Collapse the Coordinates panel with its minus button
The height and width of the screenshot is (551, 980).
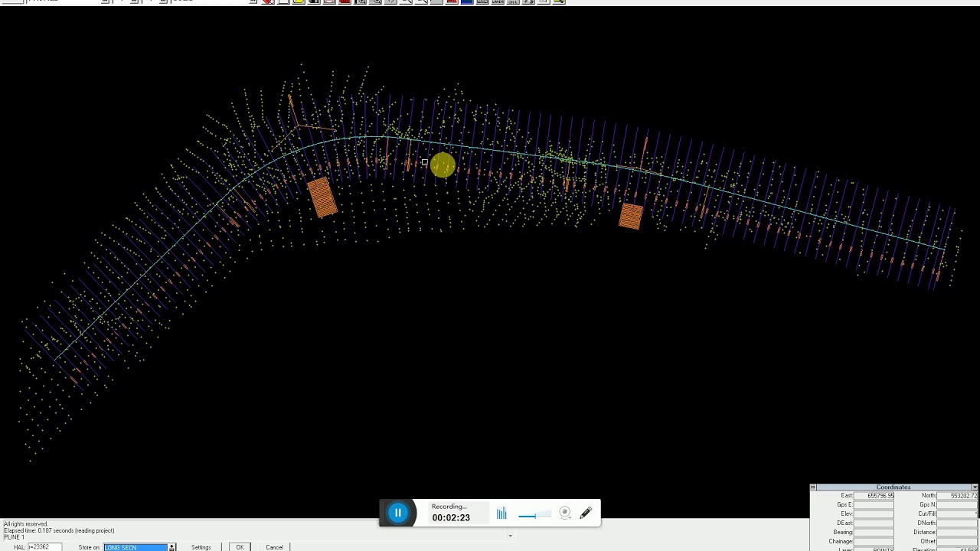click(813, 487)
